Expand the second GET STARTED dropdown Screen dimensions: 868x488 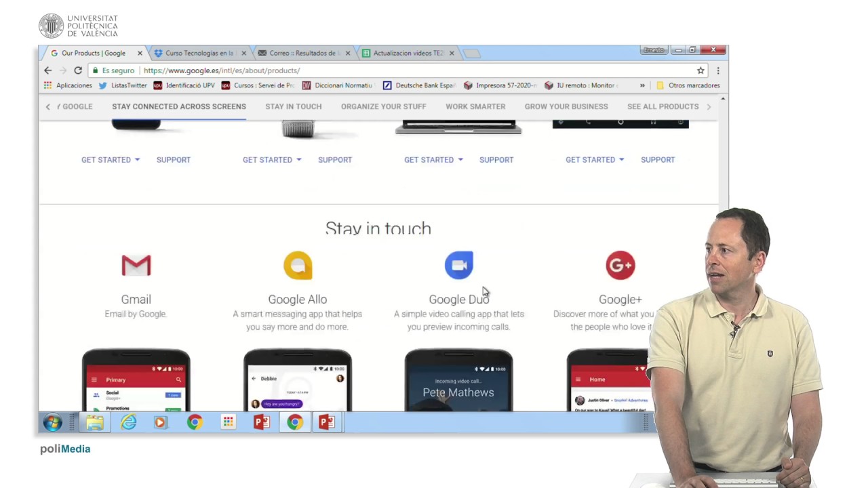pyautogui.click(x=272, y=160)
